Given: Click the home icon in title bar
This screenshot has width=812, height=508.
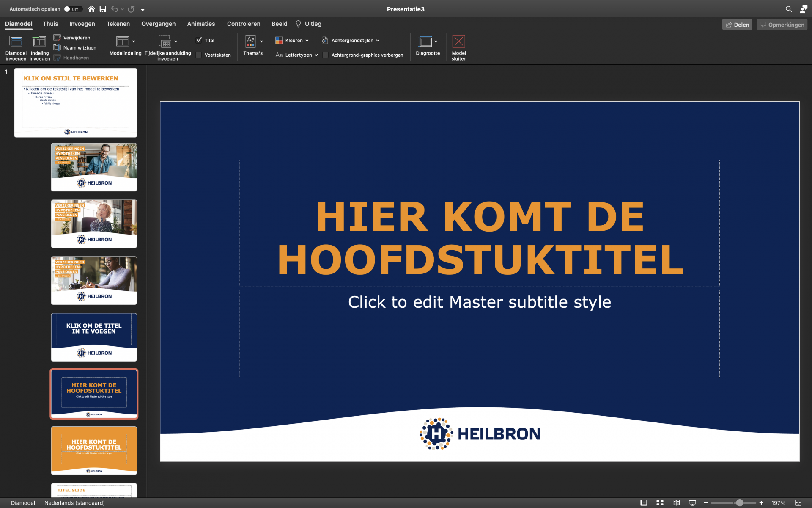Looking at the screenshot, I should [91, 9].
